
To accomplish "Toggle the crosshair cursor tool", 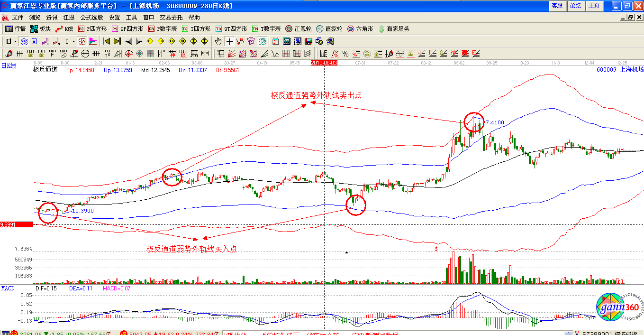I will [229, 41].
